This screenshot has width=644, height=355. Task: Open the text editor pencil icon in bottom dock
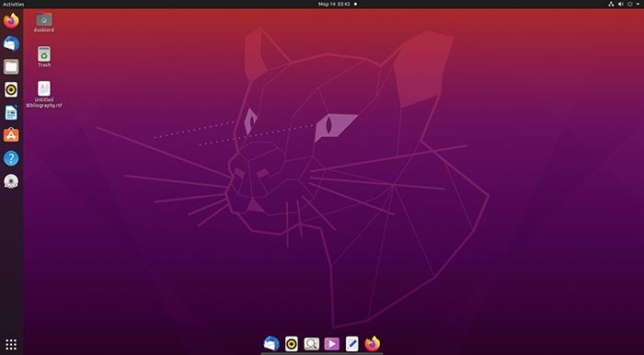352,344
